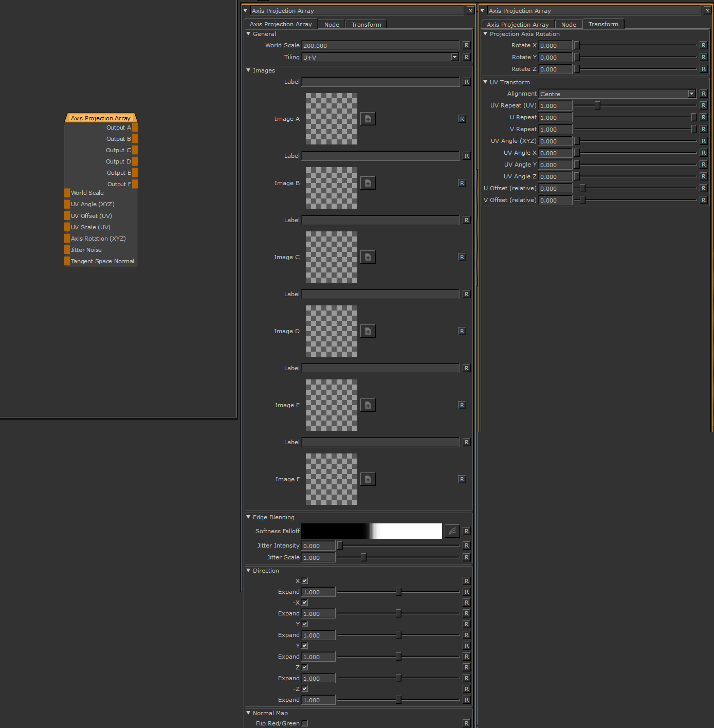Uncheck the X direction checkbox
Viewport: 714px width, 728px height.
point(305,581)
